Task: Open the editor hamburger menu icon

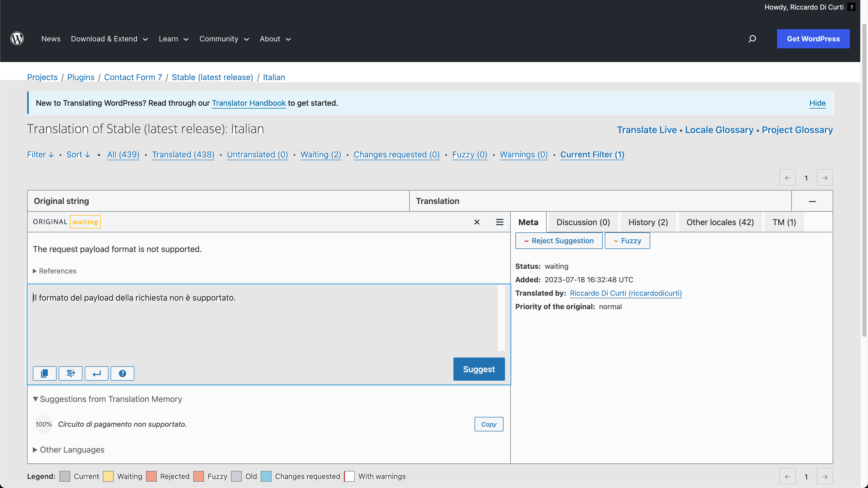Action: 500,222
